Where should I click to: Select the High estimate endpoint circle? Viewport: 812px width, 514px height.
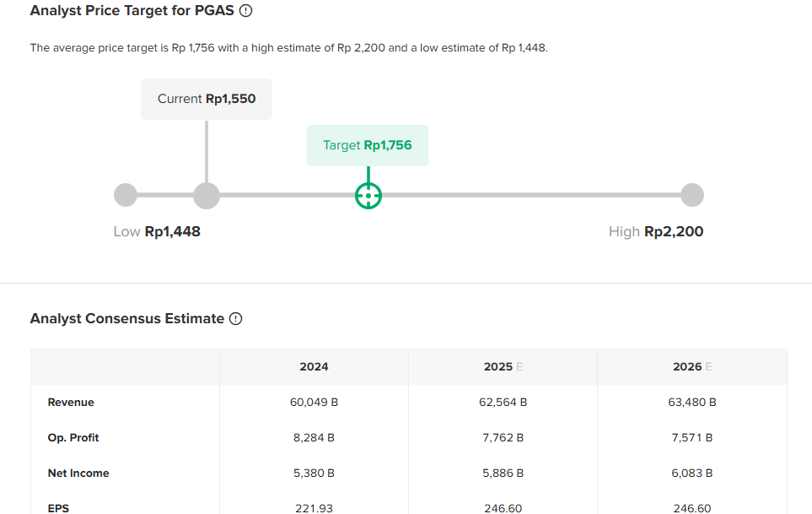tap(692, 195)
